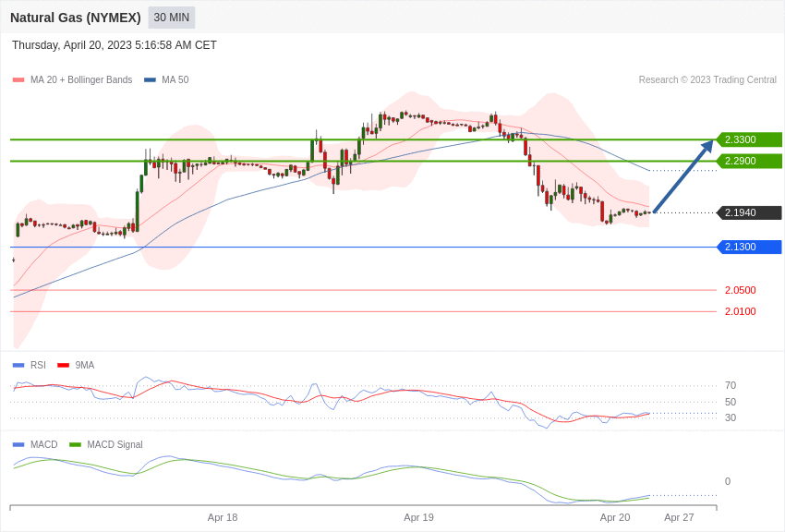Click the MA 20 + Bollinger Bands legend swatch
The image size is (785, 532).
pos(18,80)
